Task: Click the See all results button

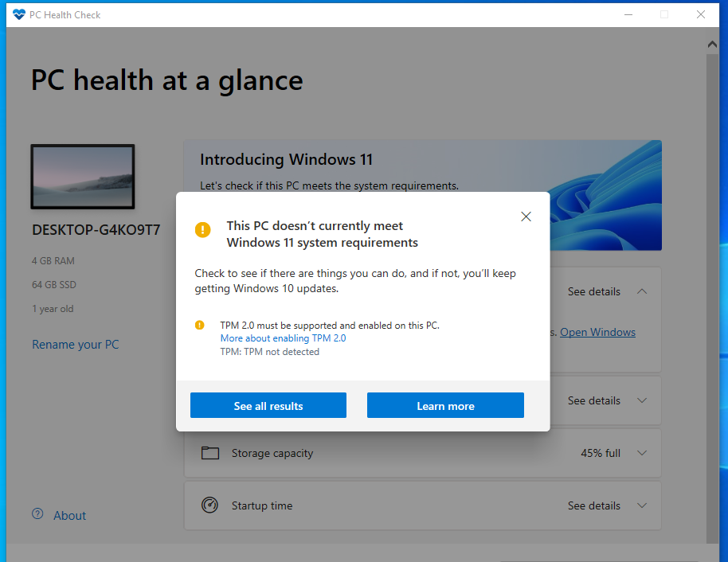Action: [x=268, y=405]
